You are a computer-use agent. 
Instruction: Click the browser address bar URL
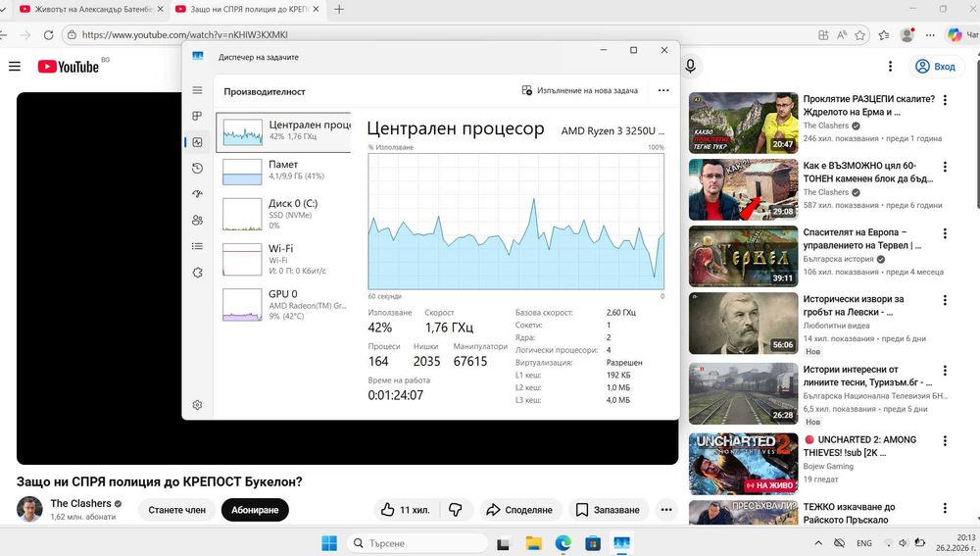click(185, 35)
